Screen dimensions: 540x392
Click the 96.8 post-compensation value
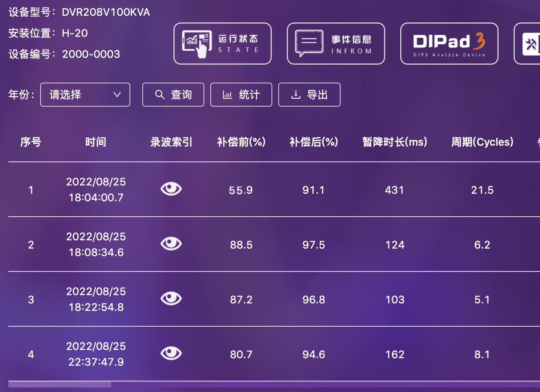(x=314, y=300)
